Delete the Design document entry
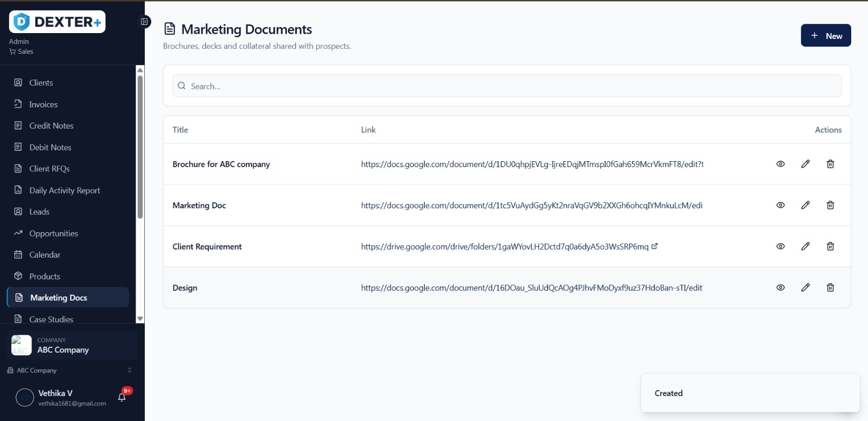 tap(830, 288)
